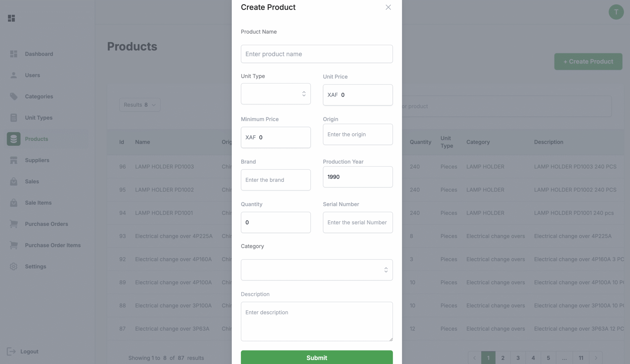
Task: Click the Description text area
Action: coord(316,321)
